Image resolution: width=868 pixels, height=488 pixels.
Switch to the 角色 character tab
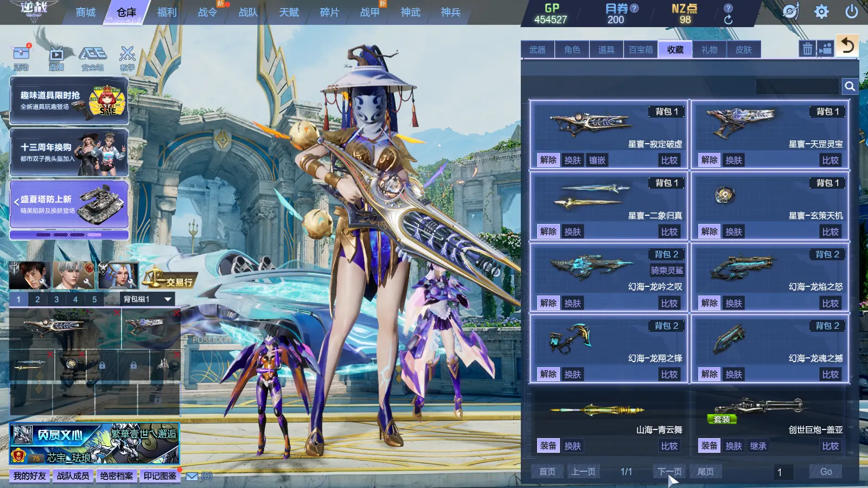click(x=572, y=49)
